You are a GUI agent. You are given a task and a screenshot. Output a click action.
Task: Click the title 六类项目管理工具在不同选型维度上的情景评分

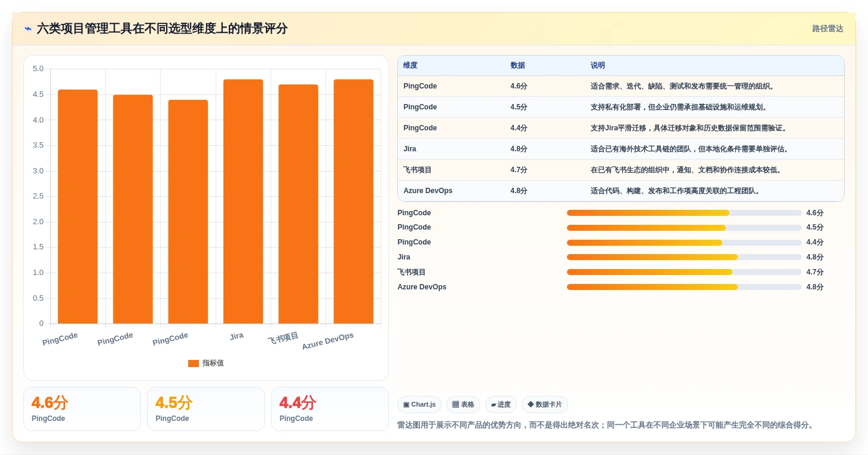point(162,29)
